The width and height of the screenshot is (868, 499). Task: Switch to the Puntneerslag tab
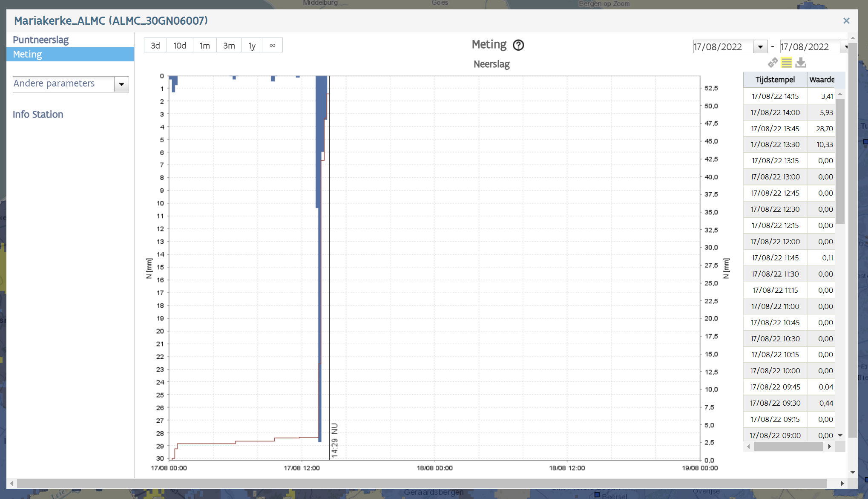pyautogui.click(x=40, y=40)
